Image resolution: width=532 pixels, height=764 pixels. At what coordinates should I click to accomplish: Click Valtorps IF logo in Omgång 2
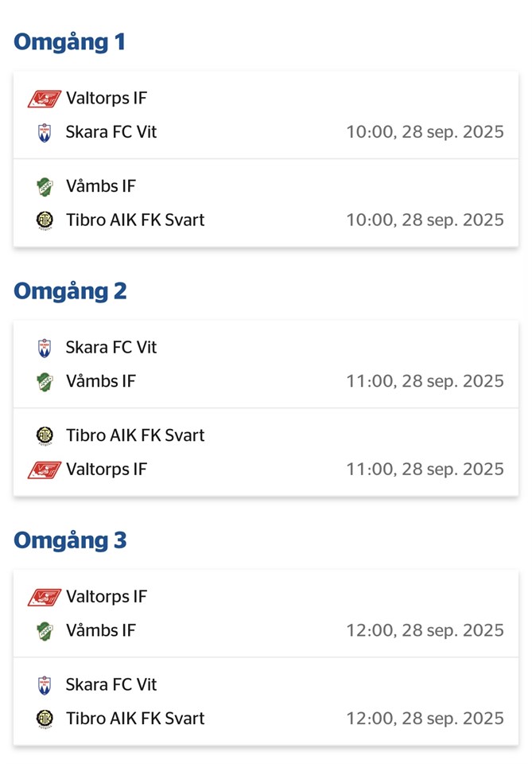45,470
